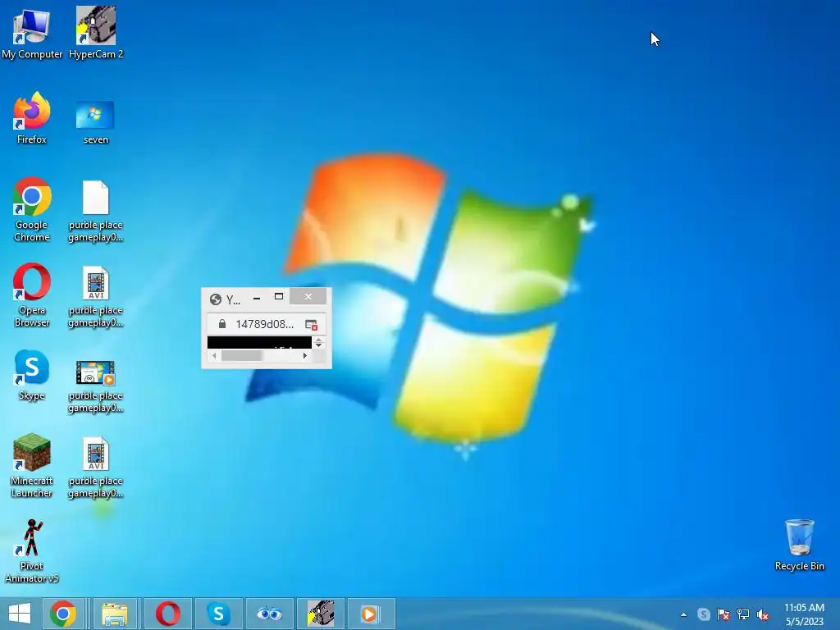Maximize the small popup window
This screenshot has width=840, height=630.
tap(279, 296)
